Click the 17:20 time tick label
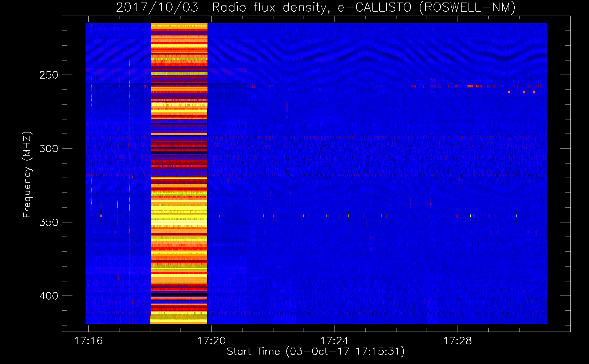Image resolution: width=589 pixels, height=364 pixels. [x=212, y=341]
